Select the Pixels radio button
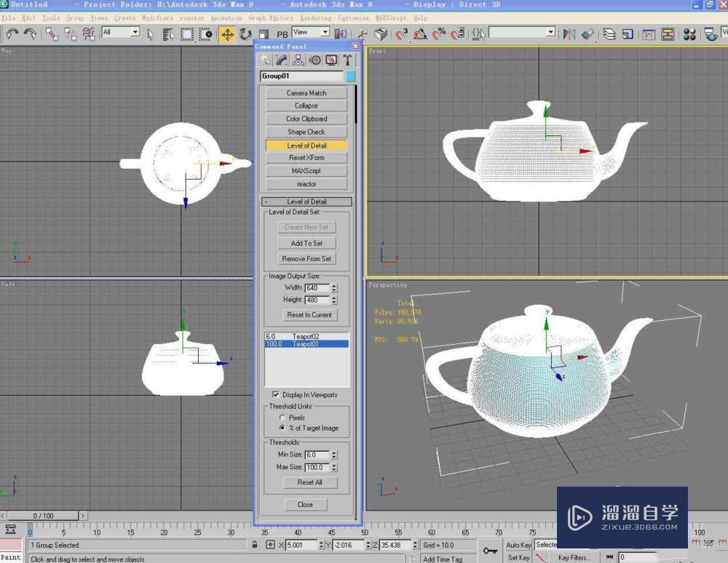The image size is (728, 563). tap(282, 417)
